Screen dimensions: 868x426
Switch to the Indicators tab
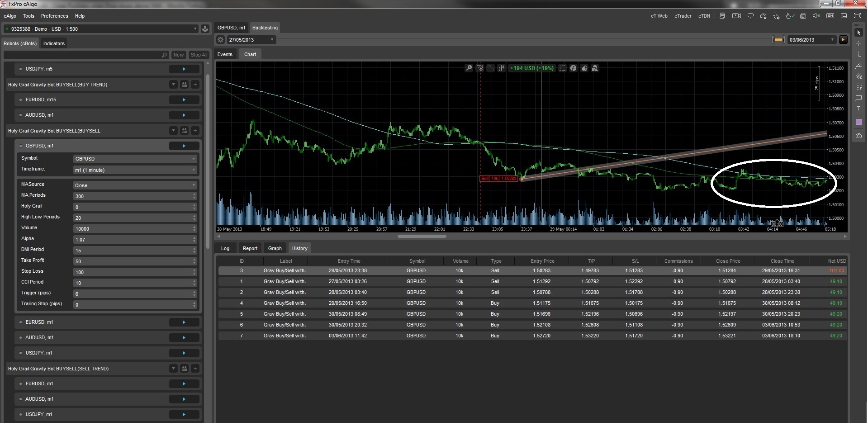pyautogui.click(x=54, y=43)
